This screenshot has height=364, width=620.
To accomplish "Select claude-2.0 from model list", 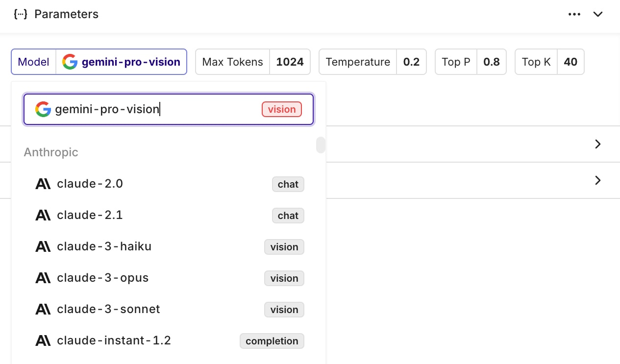I will [x=170, y=184].
